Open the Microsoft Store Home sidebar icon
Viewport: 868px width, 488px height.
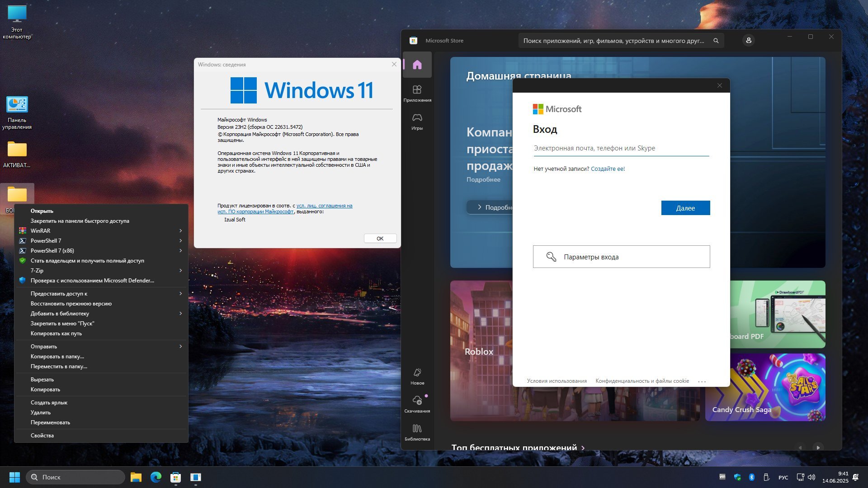[417, 65]
